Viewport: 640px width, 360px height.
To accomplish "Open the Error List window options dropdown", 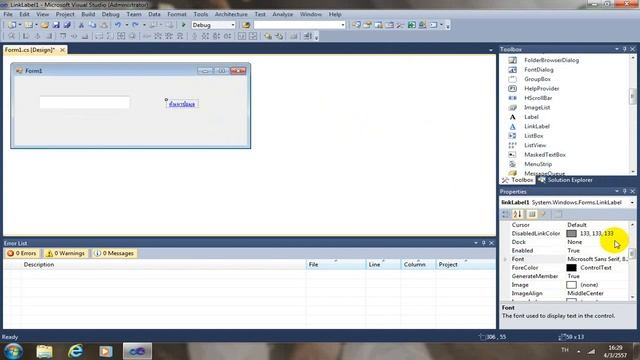I will (476, 243).
